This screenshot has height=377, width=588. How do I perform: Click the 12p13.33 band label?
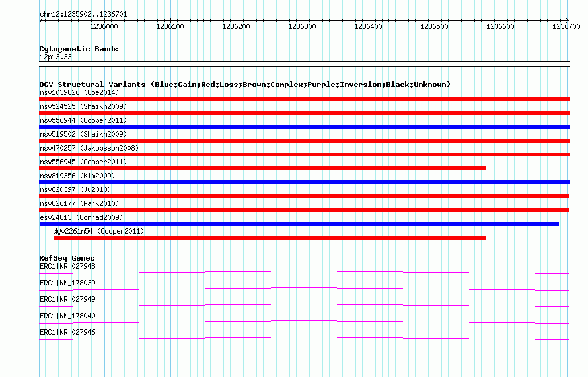55,57
